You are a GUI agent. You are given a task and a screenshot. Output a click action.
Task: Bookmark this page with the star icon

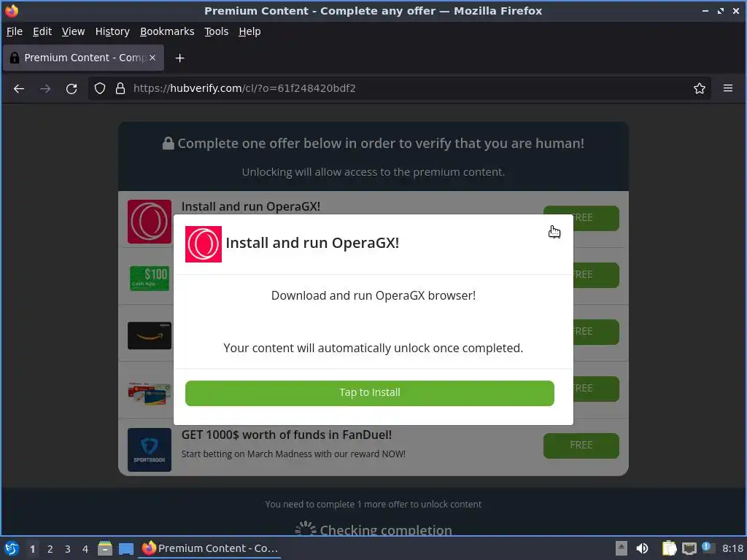click(x=700, y=88)
